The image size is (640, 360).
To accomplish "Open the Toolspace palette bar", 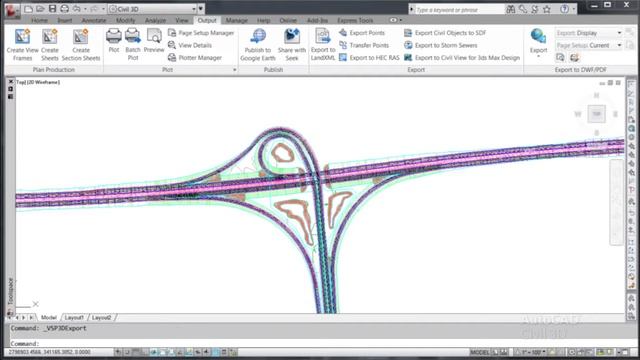I will point(11,291).
